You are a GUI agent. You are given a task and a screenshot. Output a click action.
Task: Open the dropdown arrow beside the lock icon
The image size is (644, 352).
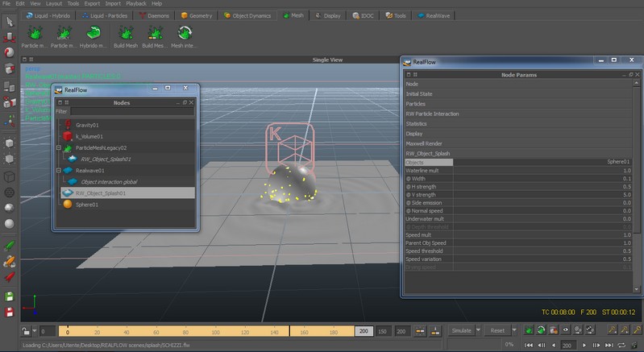35,331
